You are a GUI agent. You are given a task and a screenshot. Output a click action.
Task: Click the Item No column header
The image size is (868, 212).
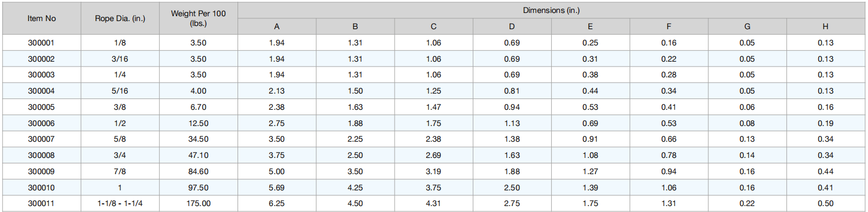pos(42,18)
